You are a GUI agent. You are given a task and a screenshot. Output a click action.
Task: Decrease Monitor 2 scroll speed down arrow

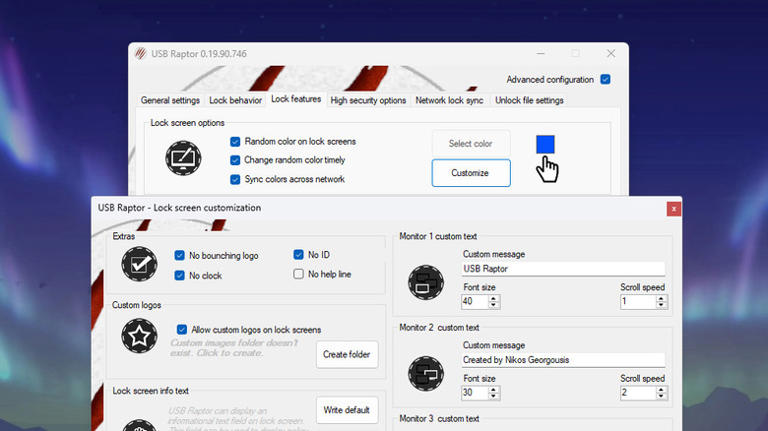(x=661, y=396)
